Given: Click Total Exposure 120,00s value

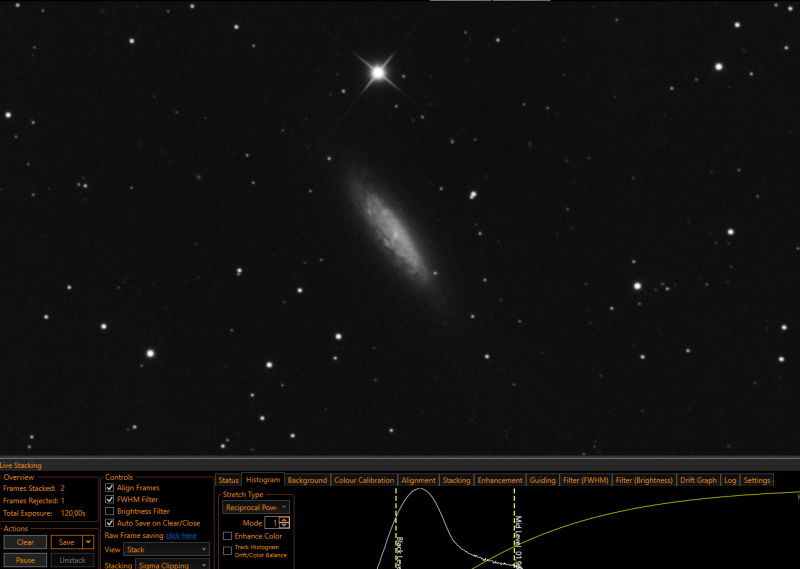Looking at the screenshot, I should pyautogui.click(x=73, y=513).
